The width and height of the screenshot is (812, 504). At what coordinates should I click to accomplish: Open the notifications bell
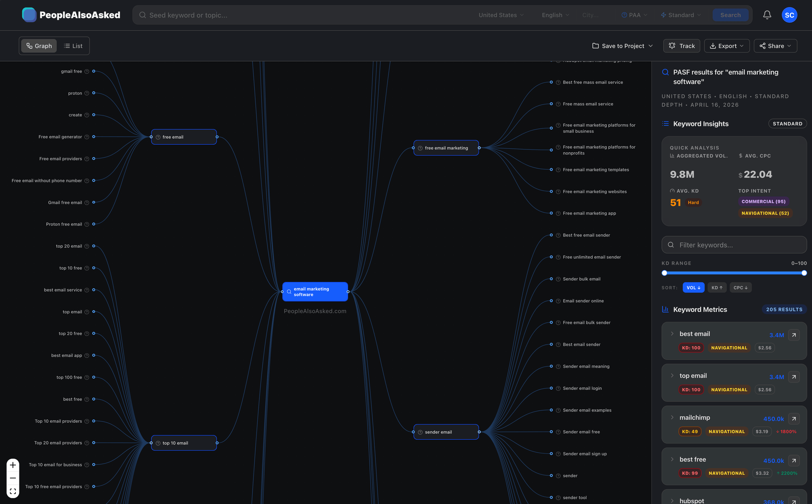(767, 15)
